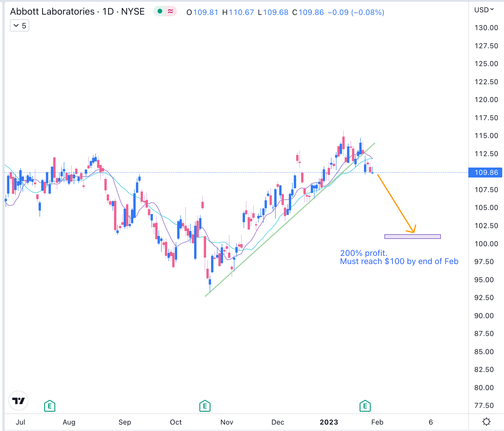Click the open value 109.81
Viewport: 504px width, 431px height.
tap(206, 12)
